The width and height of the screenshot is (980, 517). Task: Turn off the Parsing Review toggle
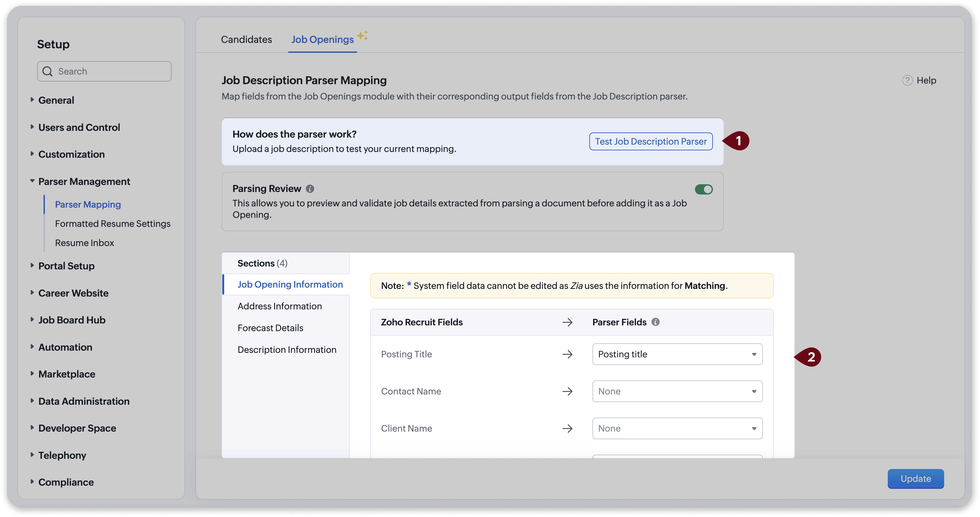703,189
